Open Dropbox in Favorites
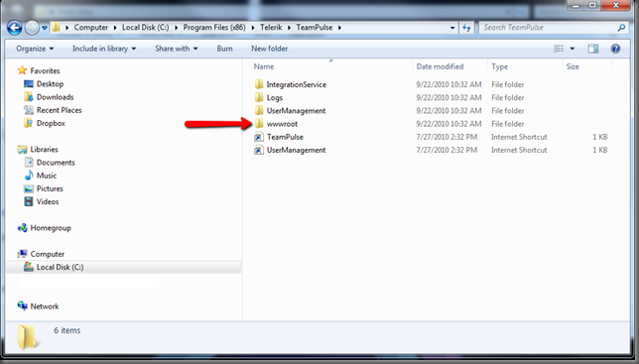 pyautogui.click(x=51, y=123)
